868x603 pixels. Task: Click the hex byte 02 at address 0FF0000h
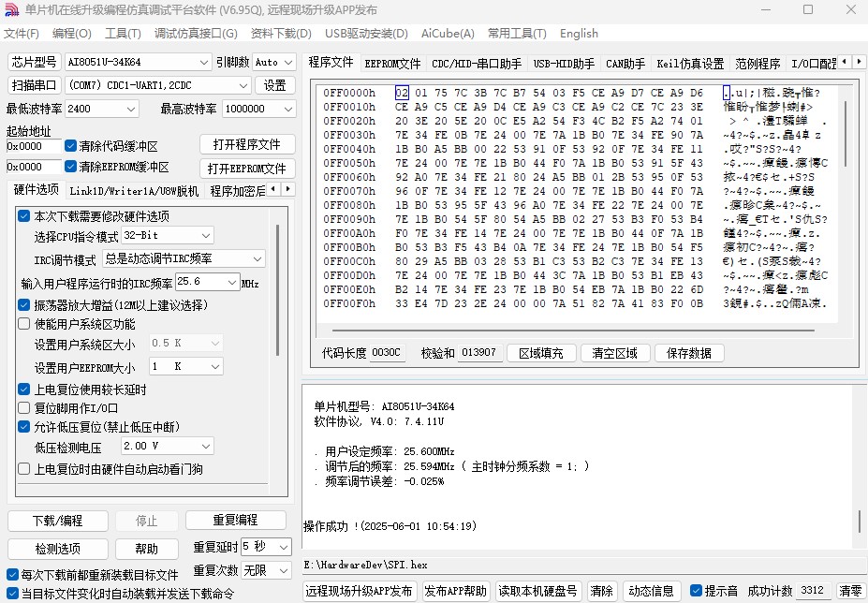coord(402,93)
